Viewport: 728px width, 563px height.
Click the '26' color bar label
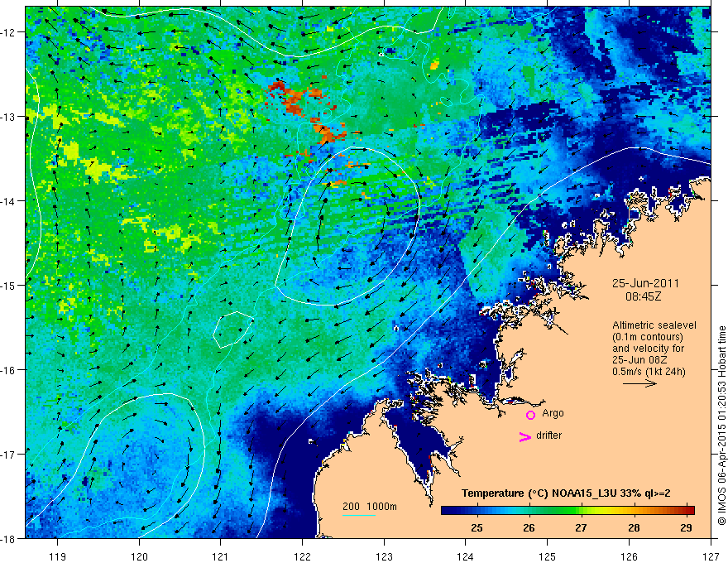[x=529, y=527]
